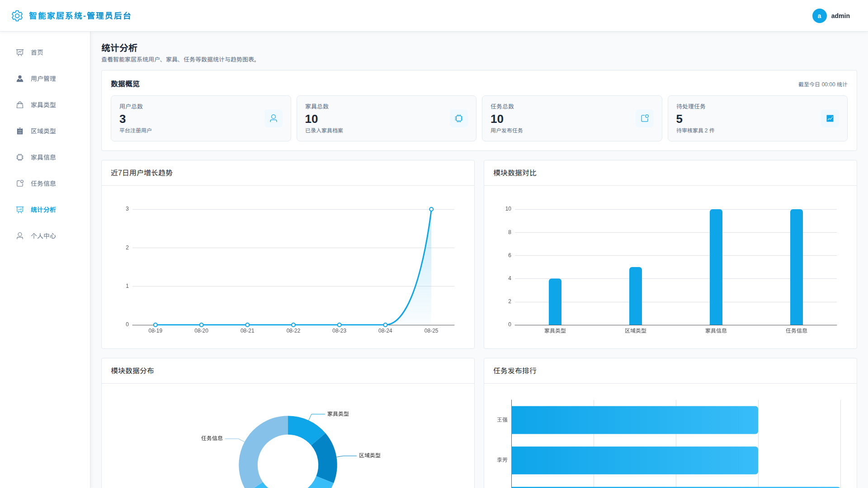The height and width of the screenshot is (488, 868).
Task: Click the 区域类型 donut label text
Action: [370, 455]
